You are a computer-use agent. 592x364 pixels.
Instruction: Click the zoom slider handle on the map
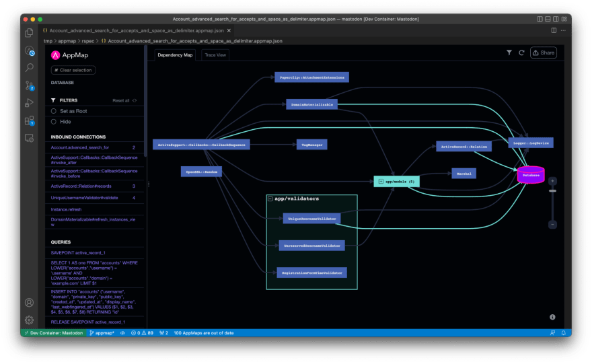coord(552,191)
